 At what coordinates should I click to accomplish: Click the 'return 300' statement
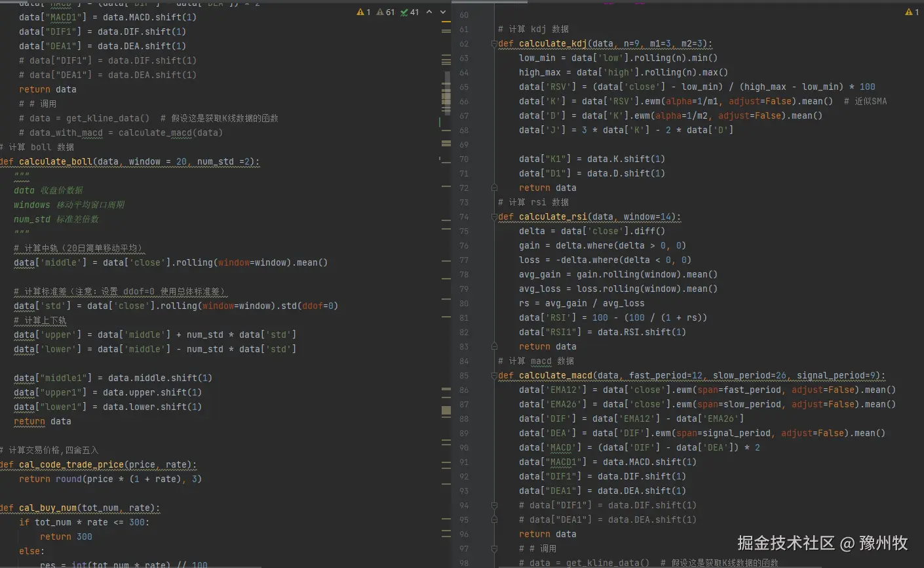[66, 537]
